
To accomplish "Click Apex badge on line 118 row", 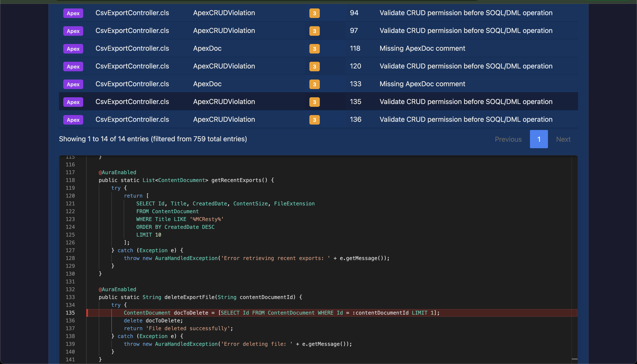I will (x=73, y=49).
